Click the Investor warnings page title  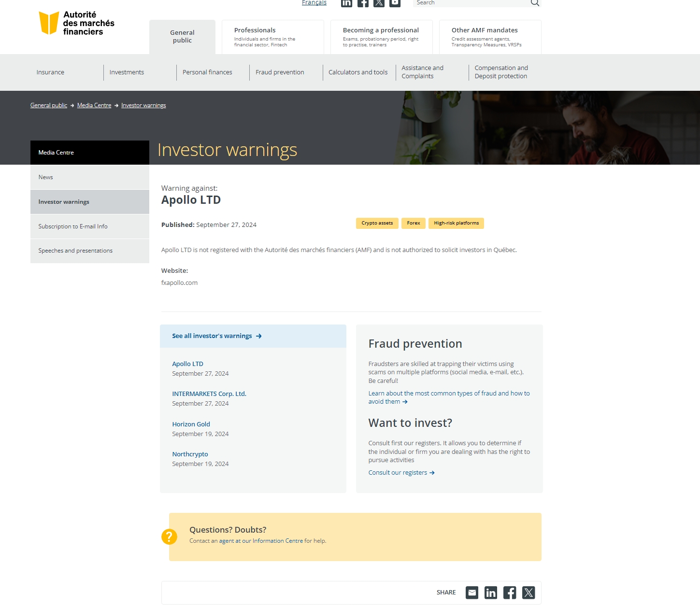tap(227, 150)
